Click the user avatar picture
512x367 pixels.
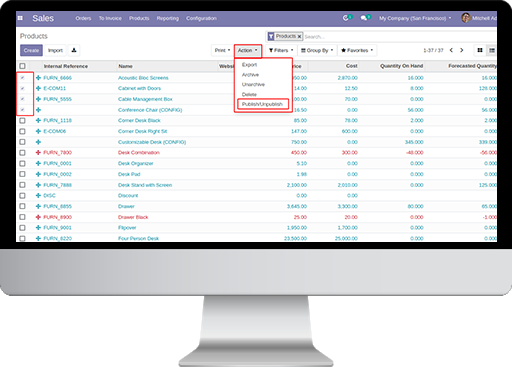pos(466,18)
